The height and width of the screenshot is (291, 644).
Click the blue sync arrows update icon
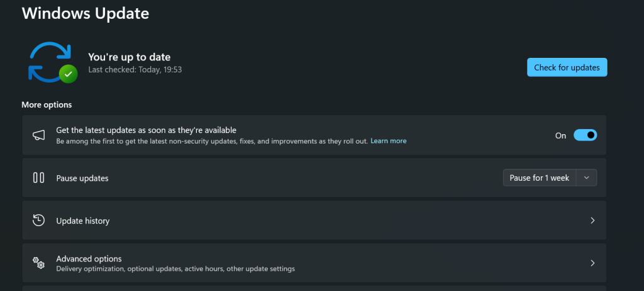[50, 62]
